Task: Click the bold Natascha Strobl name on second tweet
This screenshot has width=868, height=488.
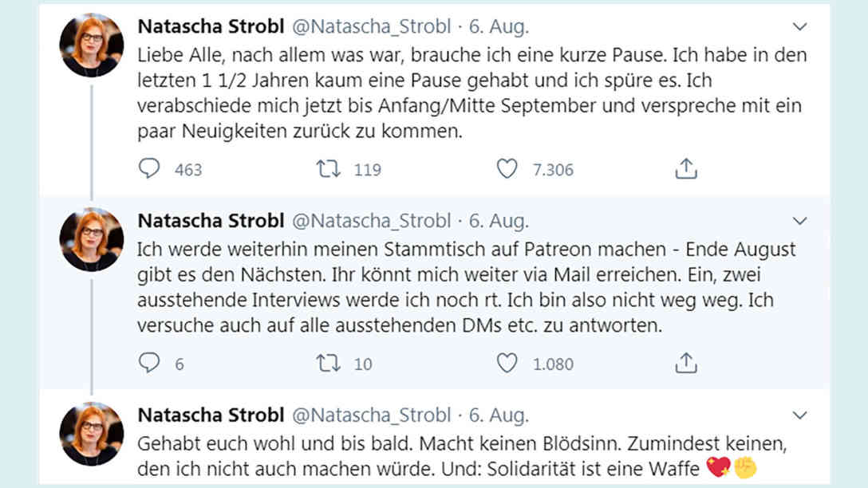Action: coord(211,220)
